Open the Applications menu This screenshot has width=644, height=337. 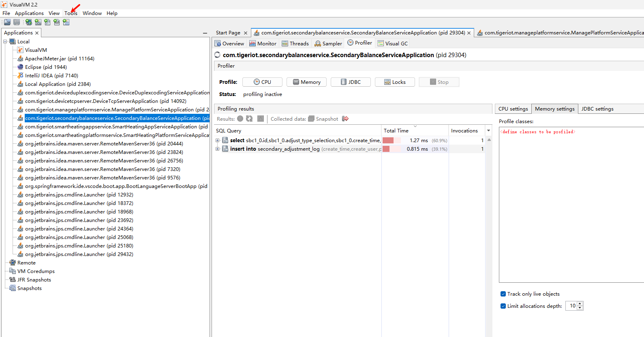(x=29, y=13)
